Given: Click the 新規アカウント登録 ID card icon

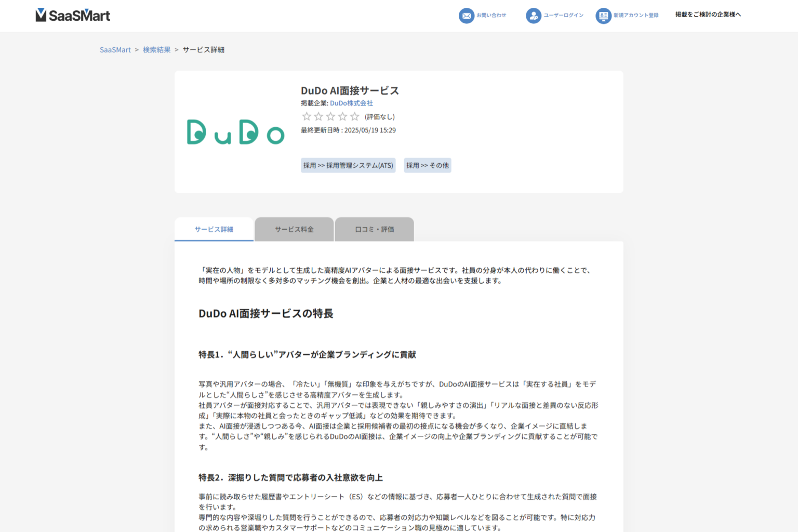Looking at the screenshot, I should pyautogui.click(x=603, y=16).
